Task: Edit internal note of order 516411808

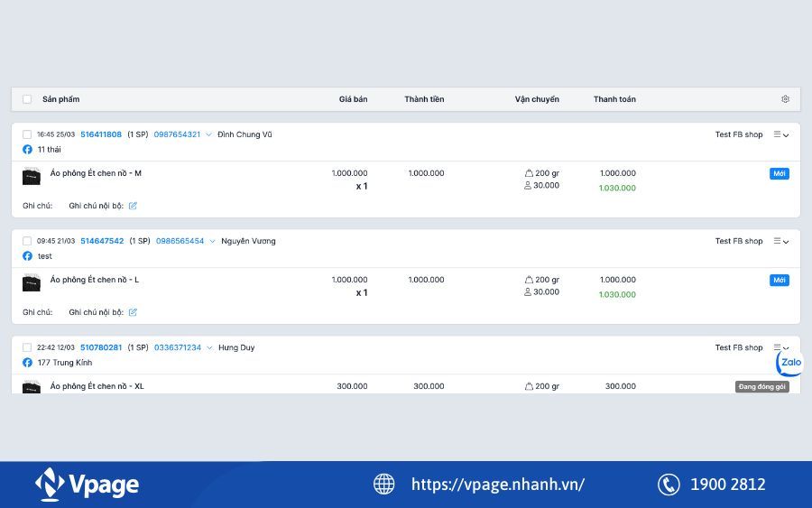Action: [133, 206]
